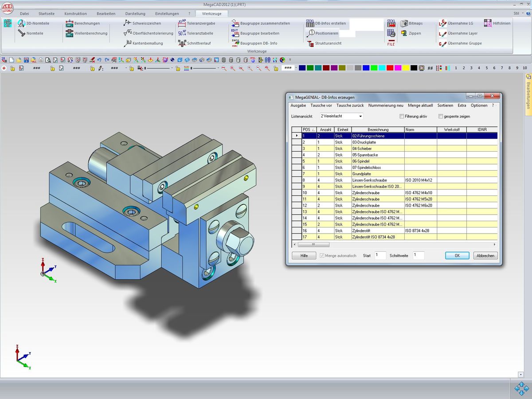This screenshot has height=399, width=532.
Task: Click Tausche vor in dialog menu
Action: (321, 106)
